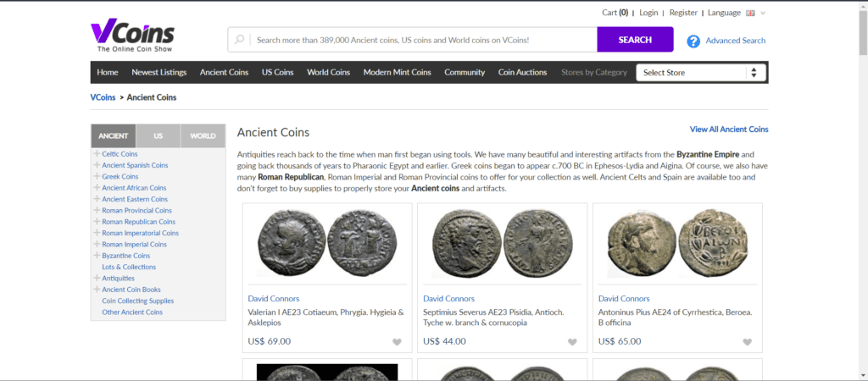Click the blue question mark help icon
Viewport: 868px width, 381px height.
click(x=693, y=41)
